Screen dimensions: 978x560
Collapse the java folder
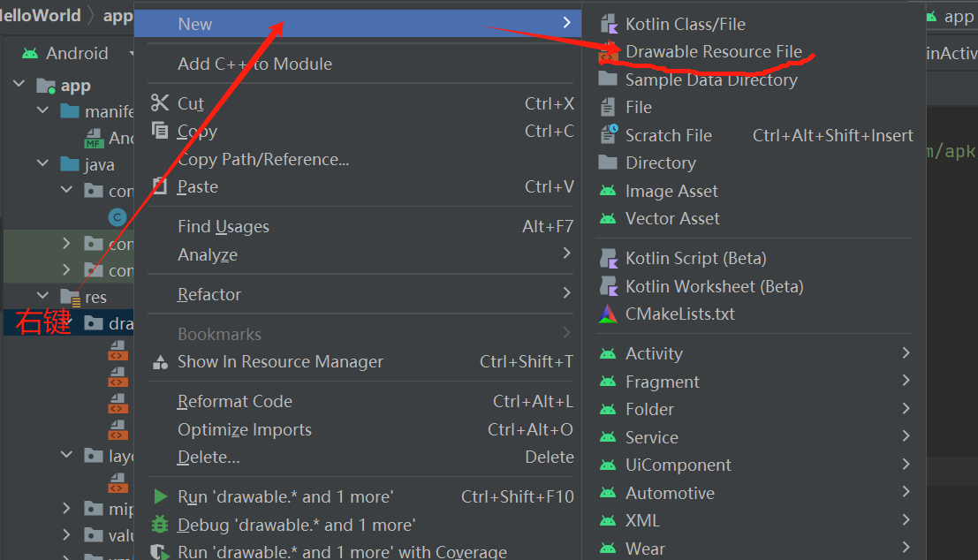(x=42, y=163)
